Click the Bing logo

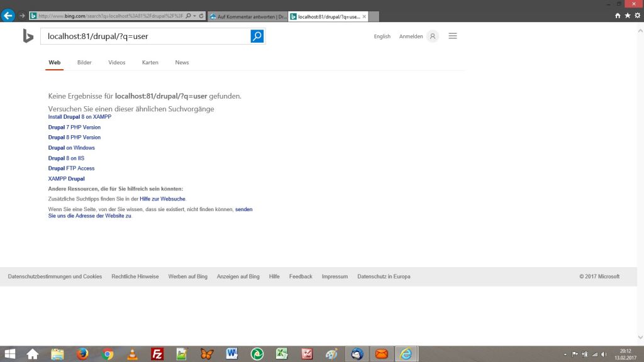pyautogui.click(x=28, y=36)
